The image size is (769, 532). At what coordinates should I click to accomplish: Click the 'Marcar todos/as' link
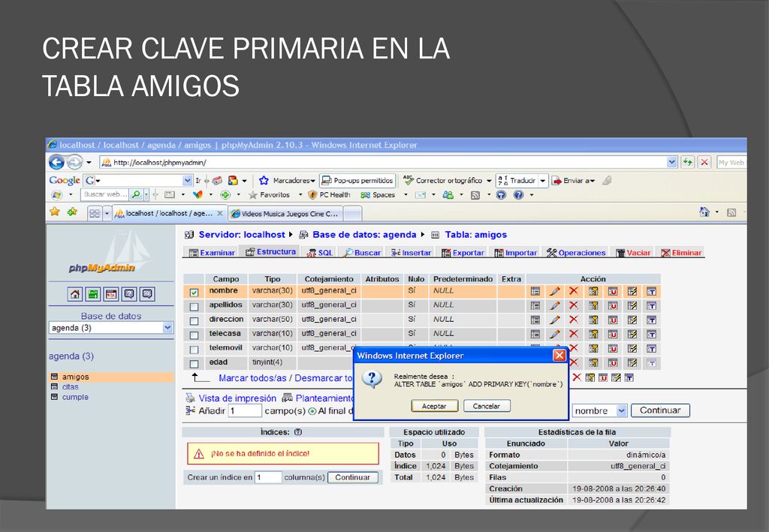[252, 378]
